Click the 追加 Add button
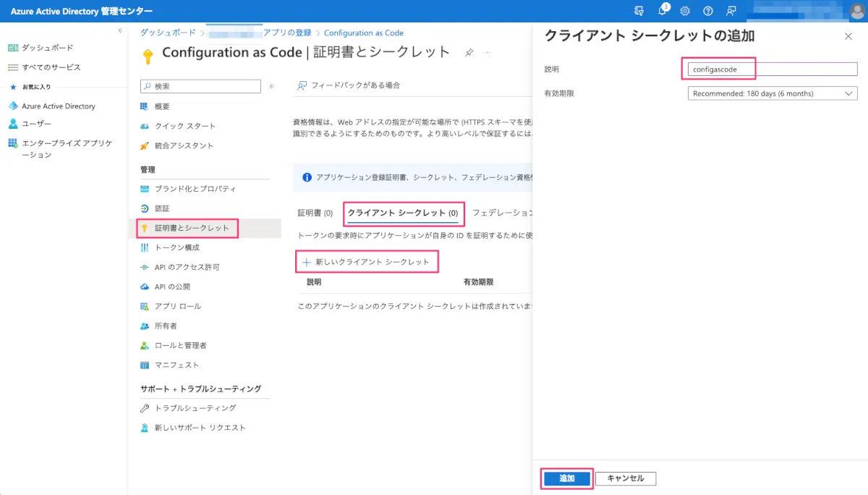The height and width of the screenshot is (495, 868). (566, 478)
